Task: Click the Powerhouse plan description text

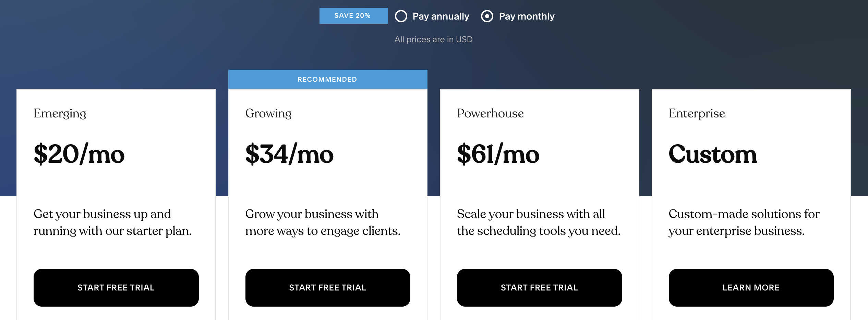Action: point(538,222)
